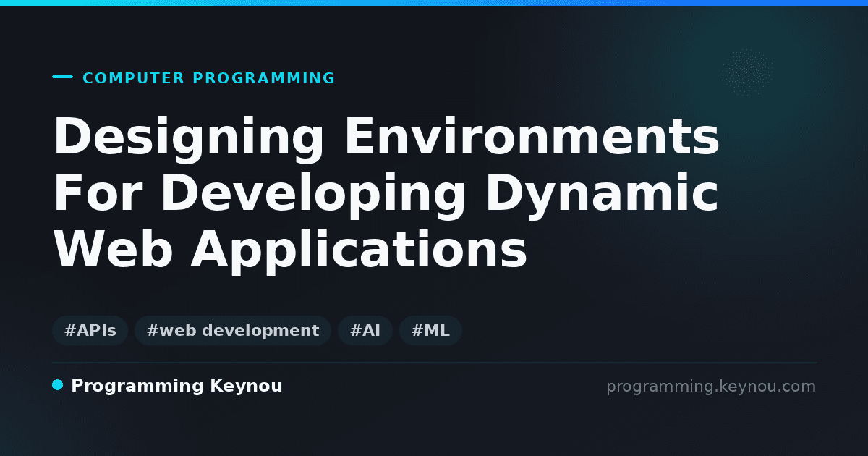Click the cyan dot beside Programming Keynou
The width and height of the screenshot is (868, 456).
click(x=58, y=385)
